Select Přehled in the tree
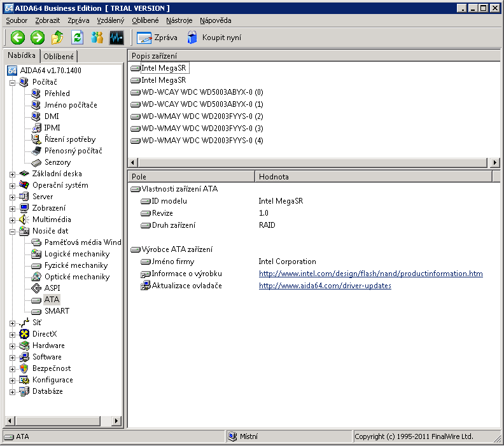The image size is (504, 446). pyautogui.click(x=57, y=94)
